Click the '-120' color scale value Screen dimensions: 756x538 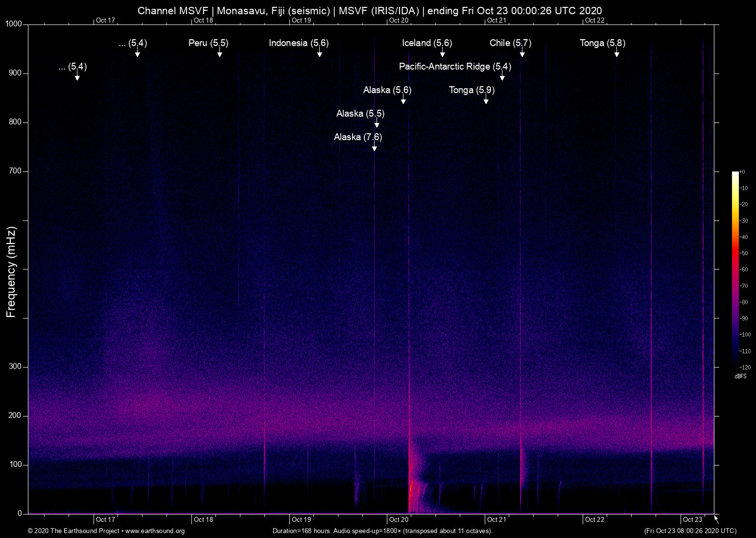pos(745,367)
